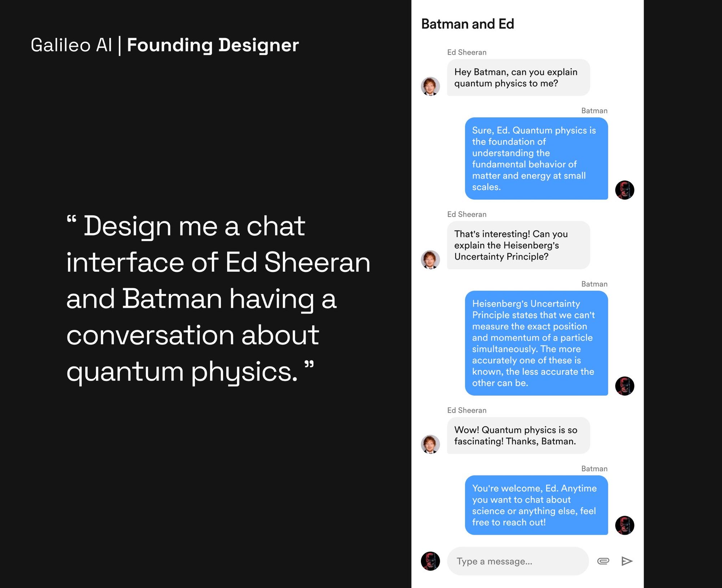Select the 'Sure, Ed. Quantum physics' blue bubble
This screenshot has width=722, height=588.
536,158
